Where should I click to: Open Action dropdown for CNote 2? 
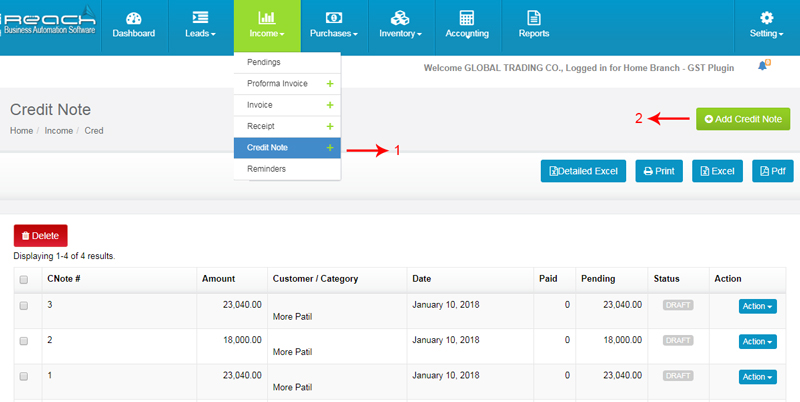[758, 341]
